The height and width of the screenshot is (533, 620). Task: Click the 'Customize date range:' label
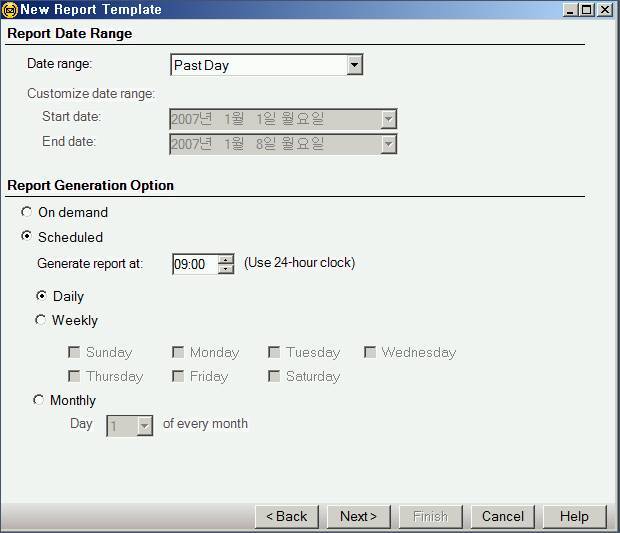point(91,94)
